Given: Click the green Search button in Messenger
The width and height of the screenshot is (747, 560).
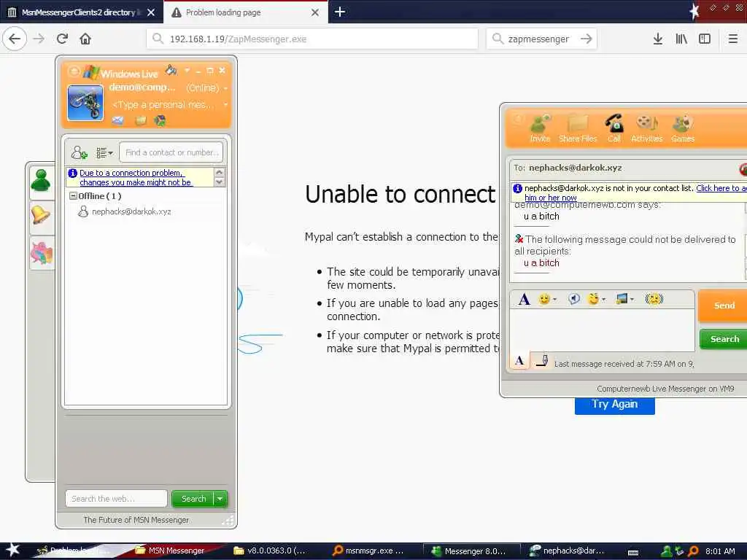Looking at the screenshot, I should (x=193, y=499).
